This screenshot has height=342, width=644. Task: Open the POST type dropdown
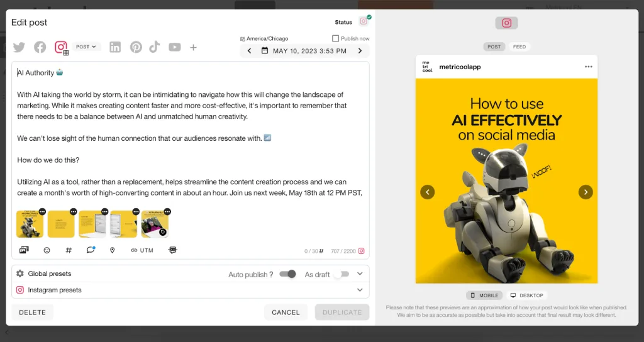(x=86, y=47)
